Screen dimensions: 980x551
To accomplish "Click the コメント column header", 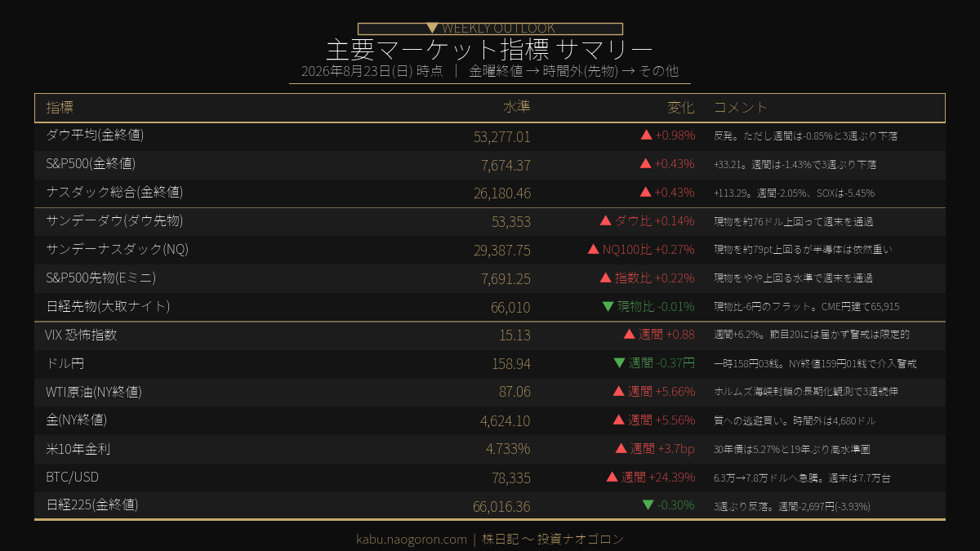I will 741,108.
